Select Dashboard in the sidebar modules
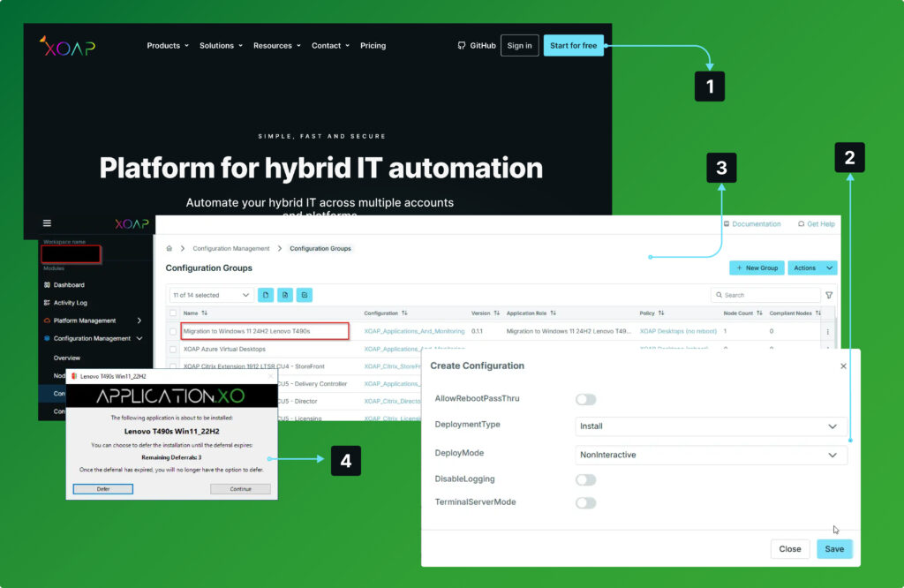The height and width of the screenshot is (588, 904). coord(69,285)
